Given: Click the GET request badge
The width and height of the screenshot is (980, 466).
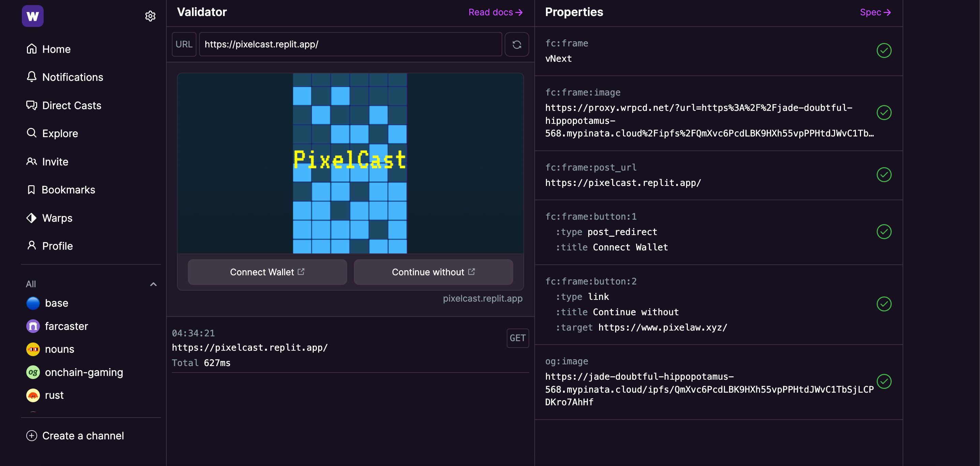Looking at the screenshot, I should 517,338.
